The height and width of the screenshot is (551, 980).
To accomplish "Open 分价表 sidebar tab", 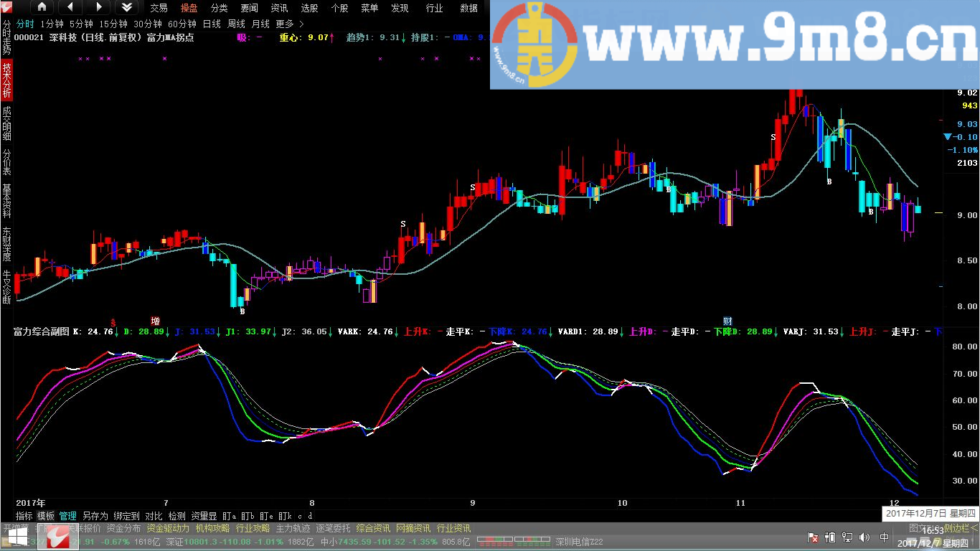I will click(x=6, y=162).
